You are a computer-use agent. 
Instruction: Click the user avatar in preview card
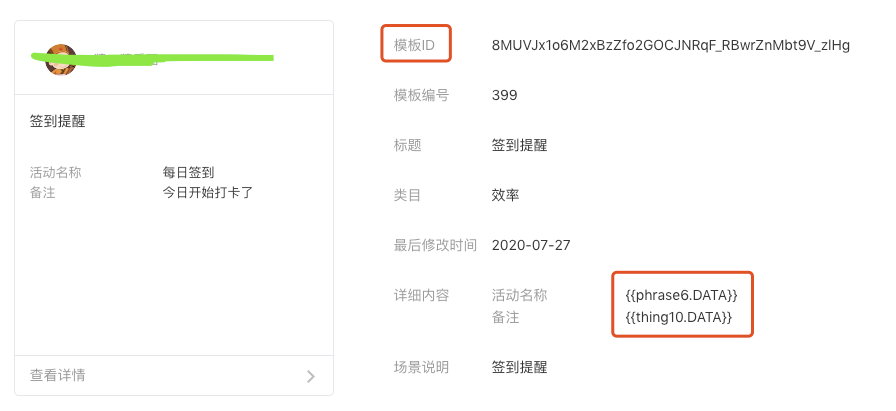coord(61,59)
